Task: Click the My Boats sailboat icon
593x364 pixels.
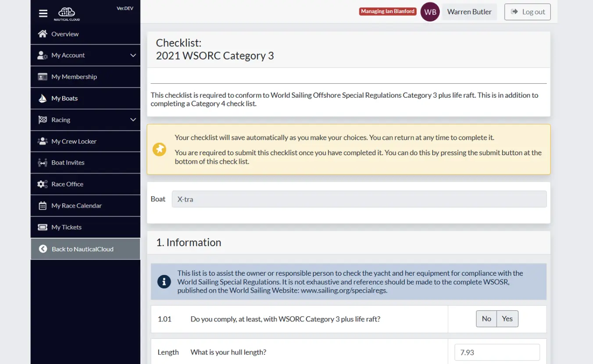Action: click(x=41, y=98)
